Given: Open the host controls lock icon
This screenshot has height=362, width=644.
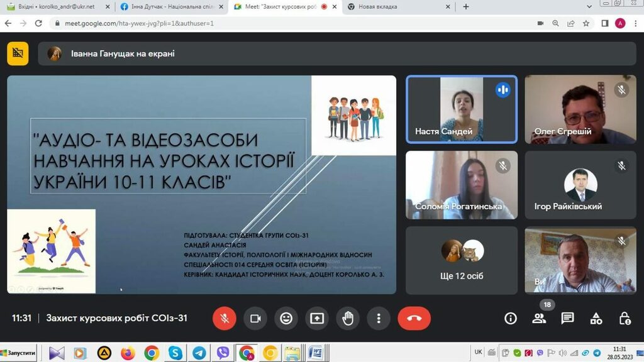Looking at the screenshot, I should (624, 319).
